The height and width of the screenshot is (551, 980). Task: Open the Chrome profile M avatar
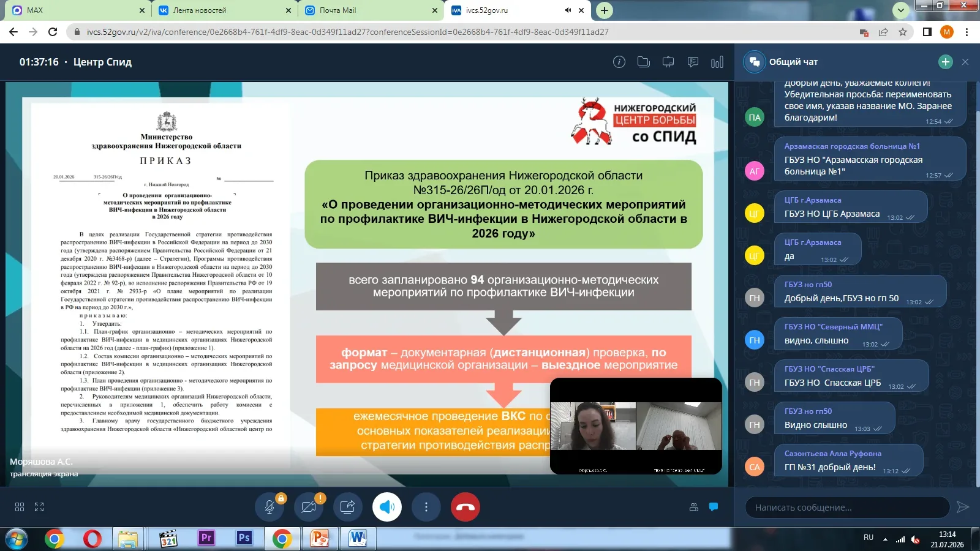tap(947, 32)
